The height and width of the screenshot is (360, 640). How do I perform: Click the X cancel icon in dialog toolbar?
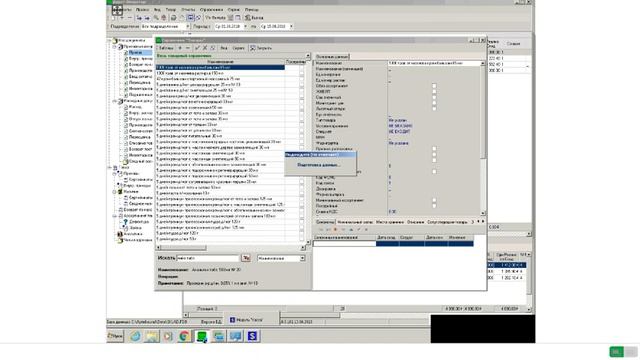[x=205, y=48]
